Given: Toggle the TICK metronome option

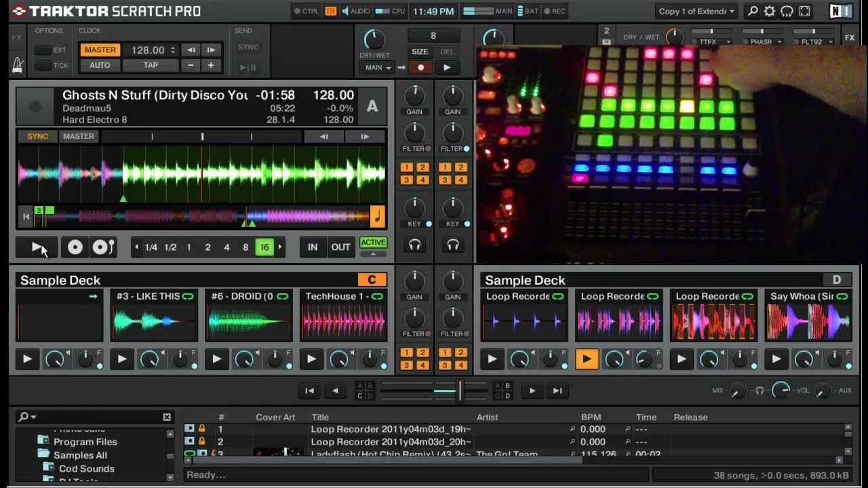Looking at the screenshot, I should (x=43, y=66).
